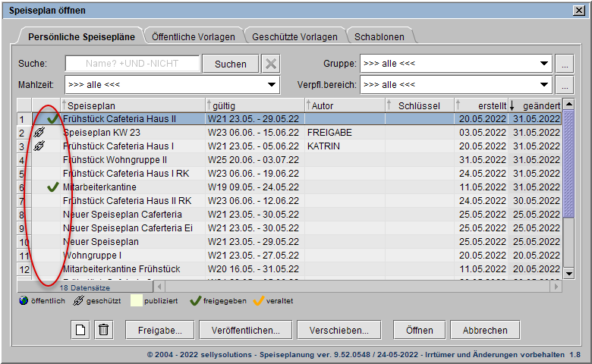Viewport: 592px width, 364px height.
Task: Open the Schablonen tab
Action: tap(378, 36)
